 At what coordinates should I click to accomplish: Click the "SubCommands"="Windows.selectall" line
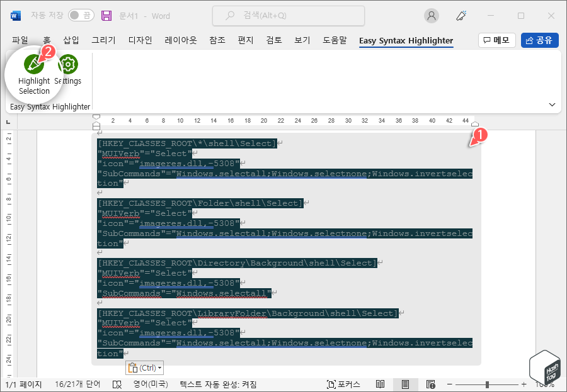(185, 293)
